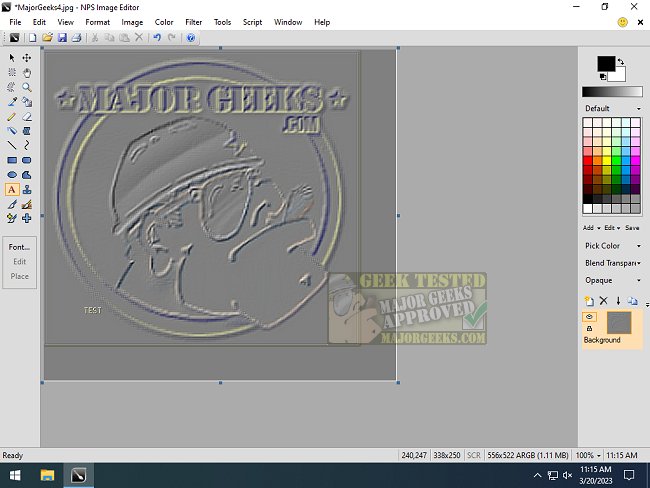Select the Paint Bucket fill tool
Image resolution: width=650 pixels, height=488 pixels.
click(x=27, y=102)
